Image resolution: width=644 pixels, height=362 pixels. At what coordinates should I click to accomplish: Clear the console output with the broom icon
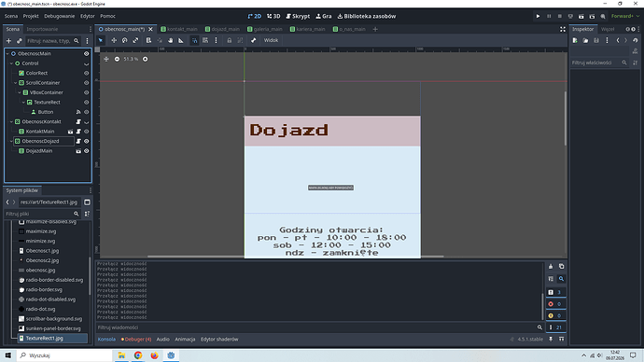[551, 267]
